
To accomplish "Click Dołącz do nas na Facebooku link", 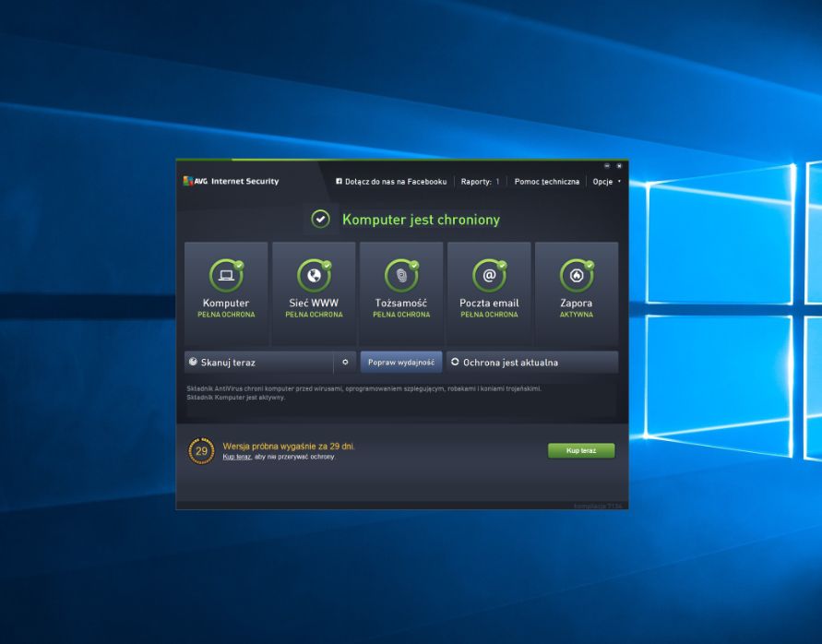I will [x=396, y=182].
